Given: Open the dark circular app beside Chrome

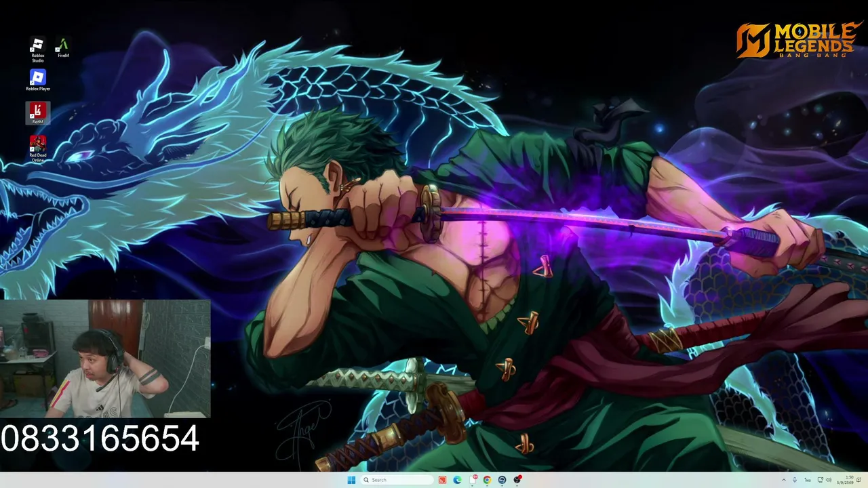Looking at the screenshot, I should point(502,480).
